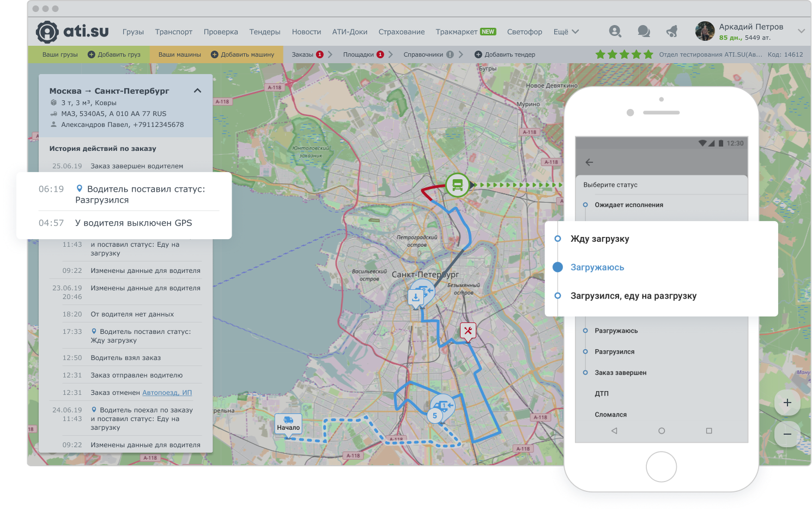Viewport: 812px width, 524px height.
Task: Click the ati.su logo icon
Action: (47, 32)
